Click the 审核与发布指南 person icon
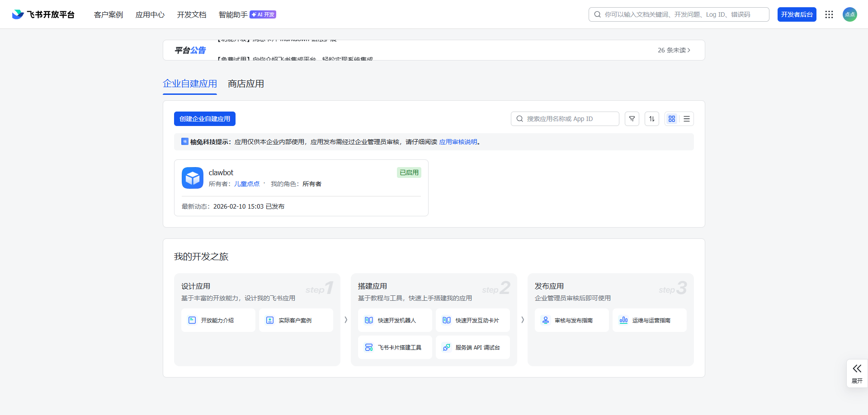Image resolution: width=868 pixels, height=415 pixels. 546,320
